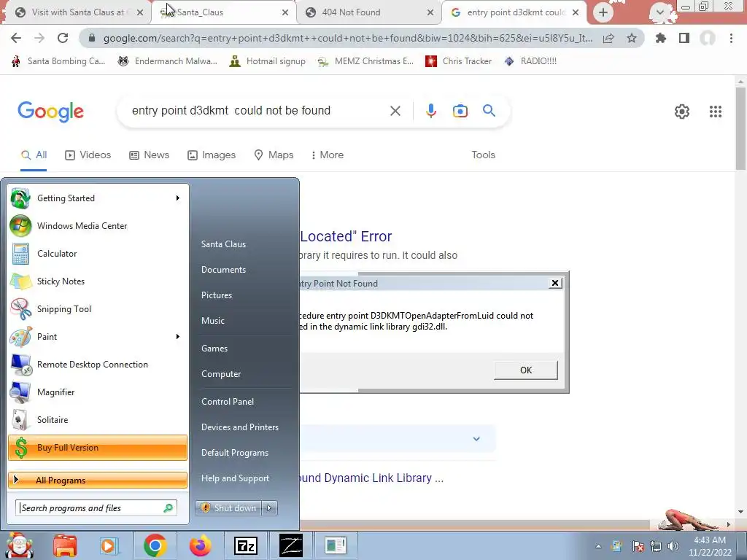Reload the page with the refresh icon
The width and height of the screenshot is (747, 560).
click(63, 38)
